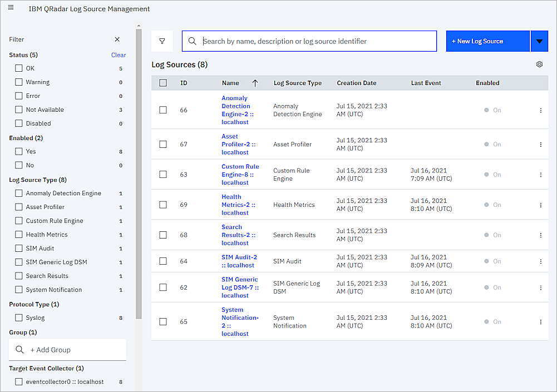
Task: Open the hamburger navigation menu
Action: (x=11, y=8)
